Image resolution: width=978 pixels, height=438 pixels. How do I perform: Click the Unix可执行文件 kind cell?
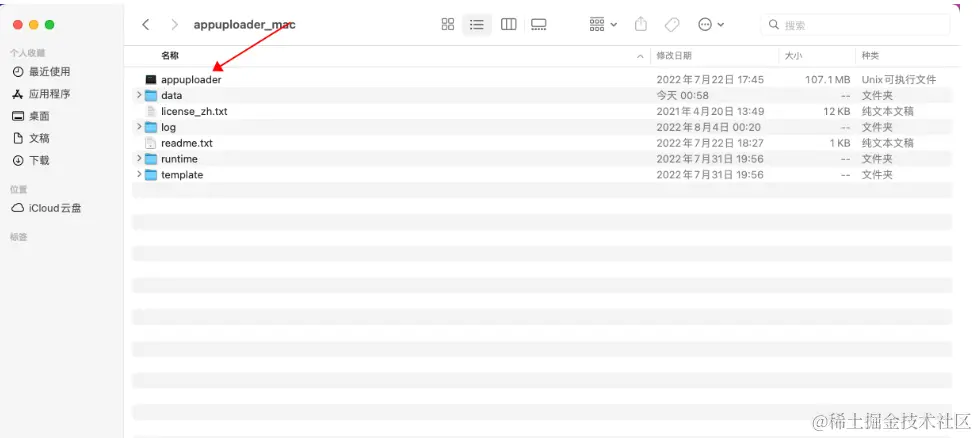(899, 80)
